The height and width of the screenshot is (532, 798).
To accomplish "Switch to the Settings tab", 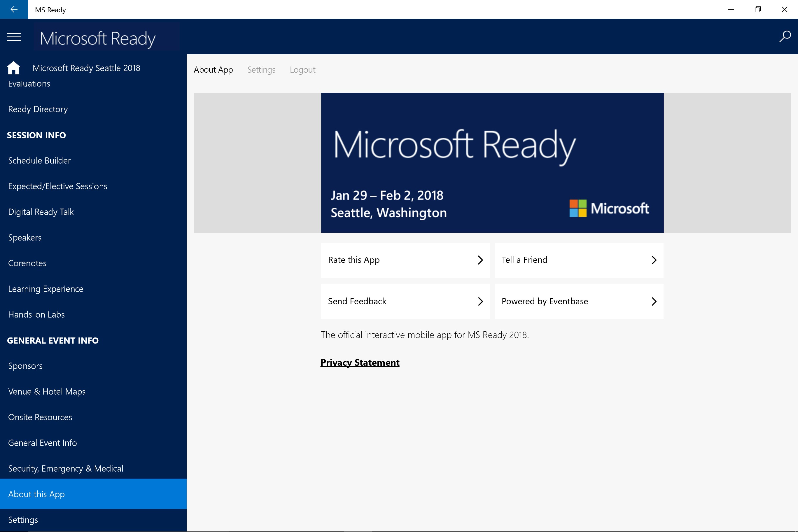I will [261, 69].
